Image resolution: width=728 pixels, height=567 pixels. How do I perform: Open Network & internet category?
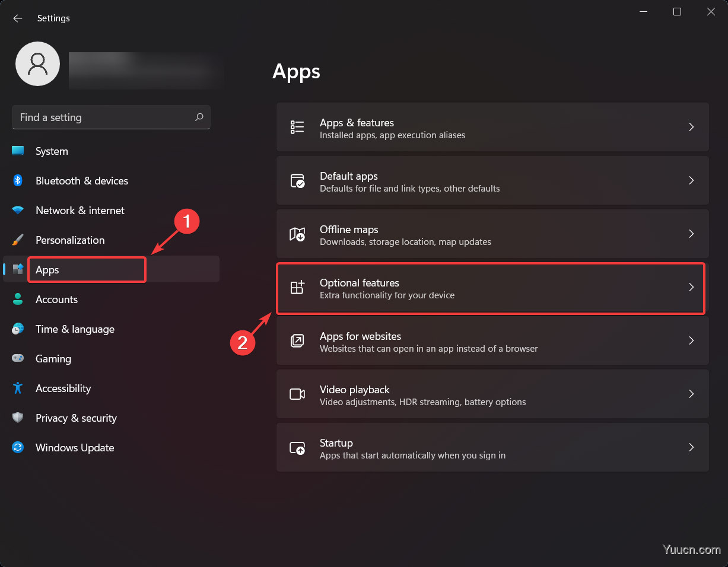point(112,210)
